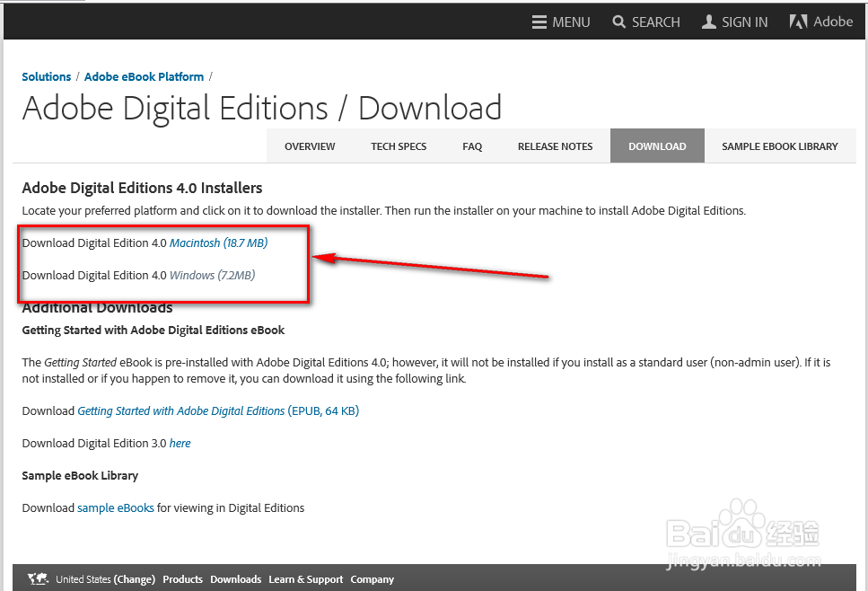The width and height of the screenshot is (868, 591).
Task: Open Company in footer
Action: (x=372, y=579)
